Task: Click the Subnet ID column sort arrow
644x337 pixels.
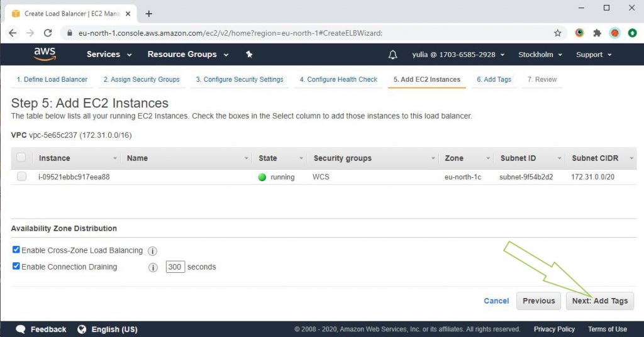Action: coord(559,158)
